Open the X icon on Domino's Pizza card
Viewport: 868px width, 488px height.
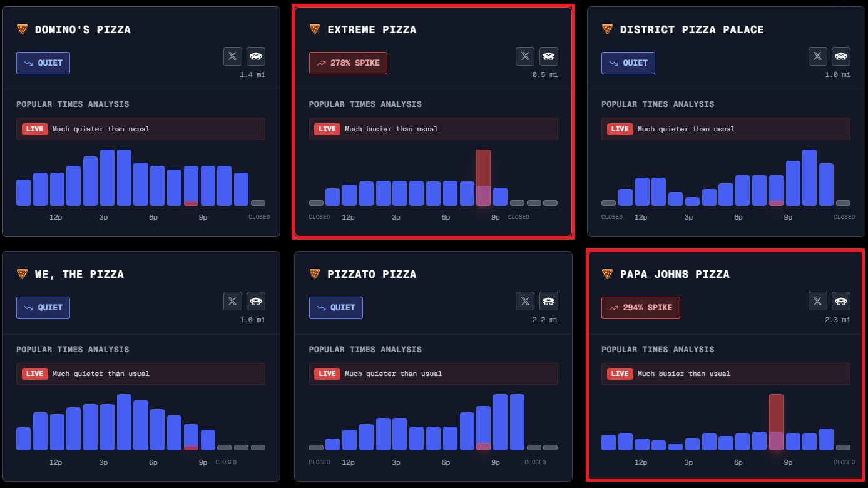point(233,56)
